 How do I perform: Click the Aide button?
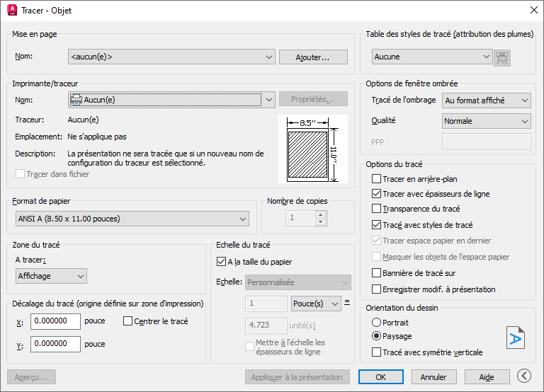[x=486, y=377]
